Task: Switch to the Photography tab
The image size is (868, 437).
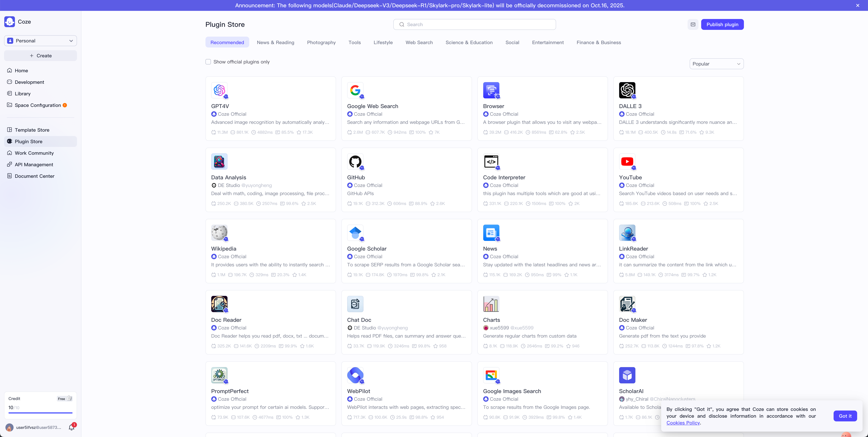Action: point(321,42)
